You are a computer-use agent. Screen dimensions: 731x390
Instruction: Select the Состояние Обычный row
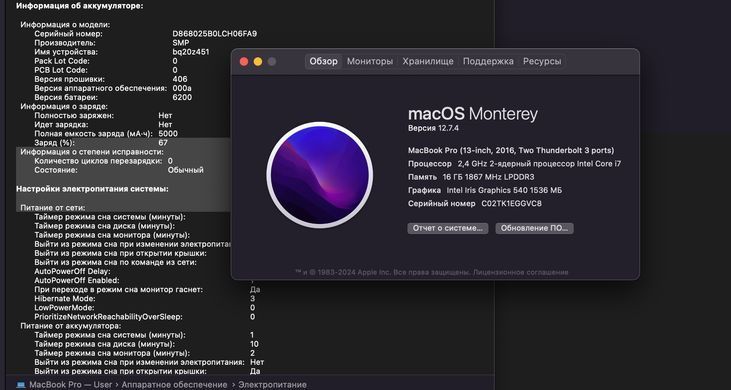(x=119, y=170)
